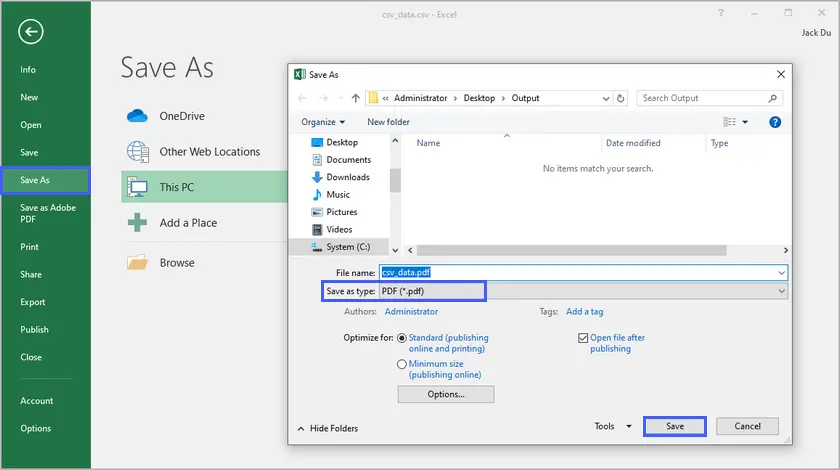Open Print in backstage menu
Screen dimensions: 840x470
[x=29, y=247]
